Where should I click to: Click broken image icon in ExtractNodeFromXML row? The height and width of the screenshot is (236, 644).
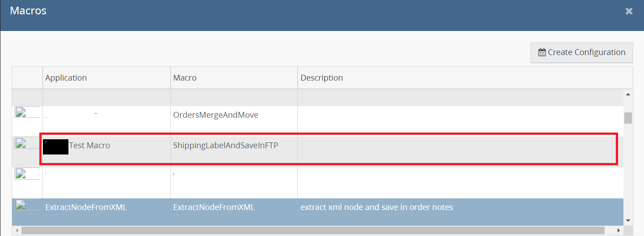[x=20, y=205]
